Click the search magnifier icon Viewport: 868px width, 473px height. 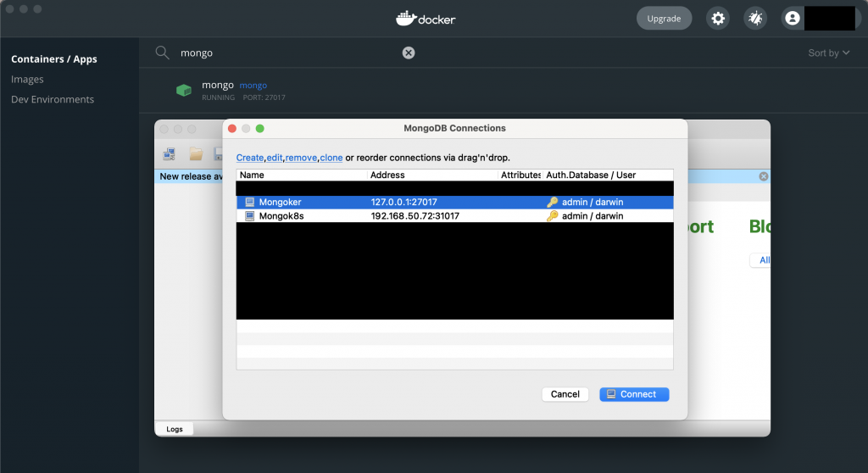pyautogui.click(x=162, y=53)
